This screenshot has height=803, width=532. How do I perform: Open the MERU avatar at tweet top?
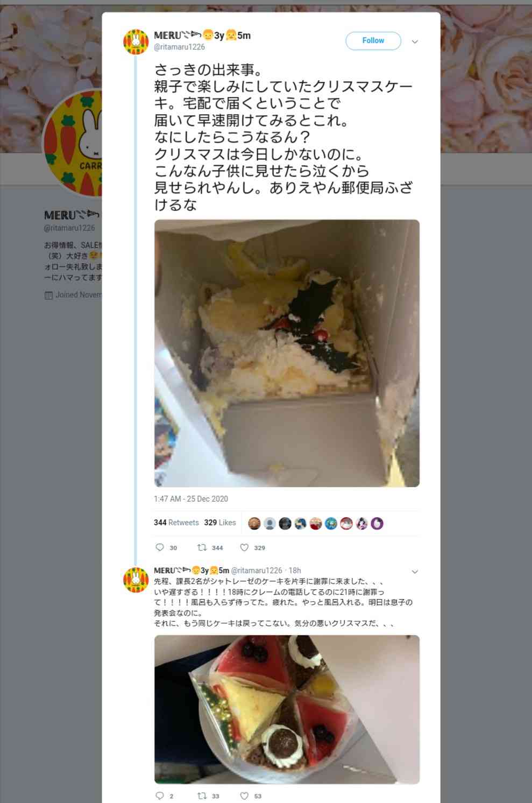coord(136,42)
